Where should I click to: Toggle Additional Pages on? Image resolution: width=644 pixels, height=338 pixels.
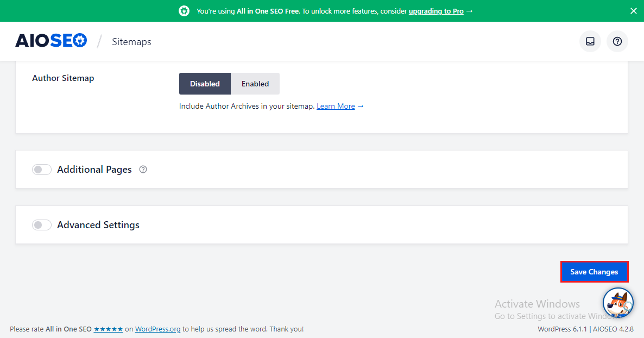pos(42,170)
